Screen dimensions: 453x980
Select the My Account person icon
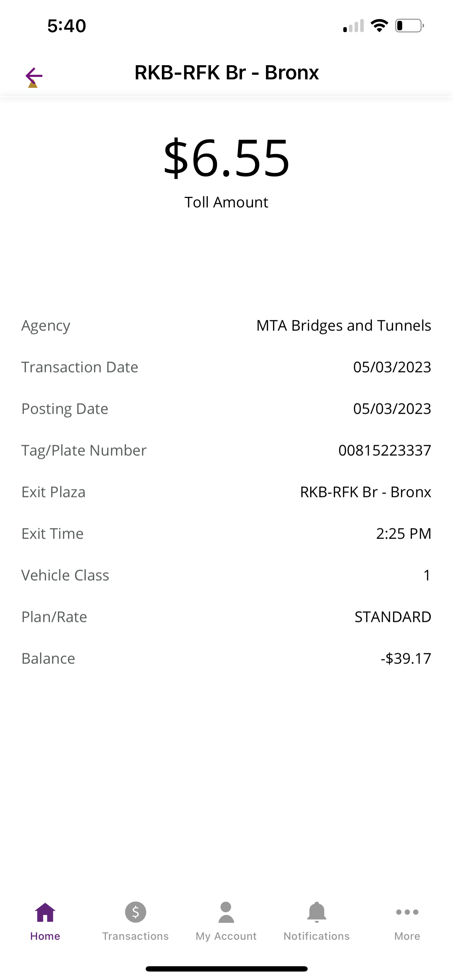tap(226, 912)
